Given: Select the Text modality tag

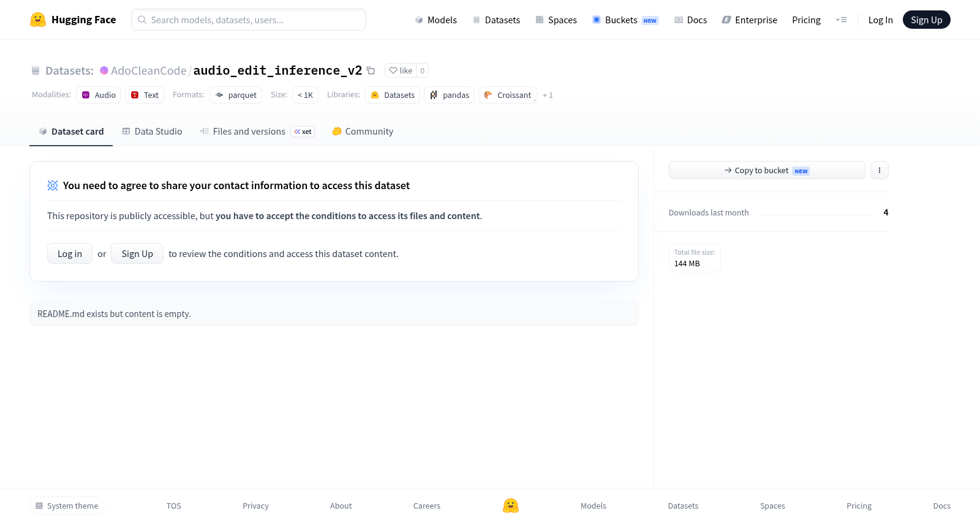Looking at the screenshot, I should coord(145,95).
